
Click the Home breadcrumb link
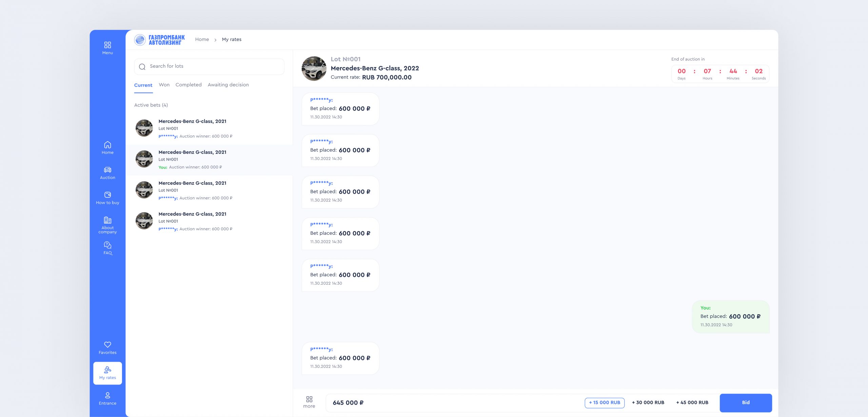tap(202, 39)
